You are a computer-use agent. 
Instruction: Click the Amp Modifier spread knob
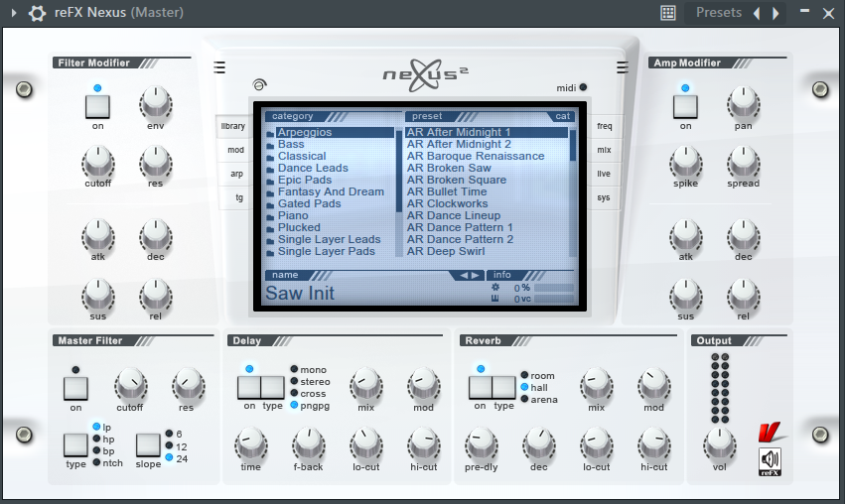point(743,161)
